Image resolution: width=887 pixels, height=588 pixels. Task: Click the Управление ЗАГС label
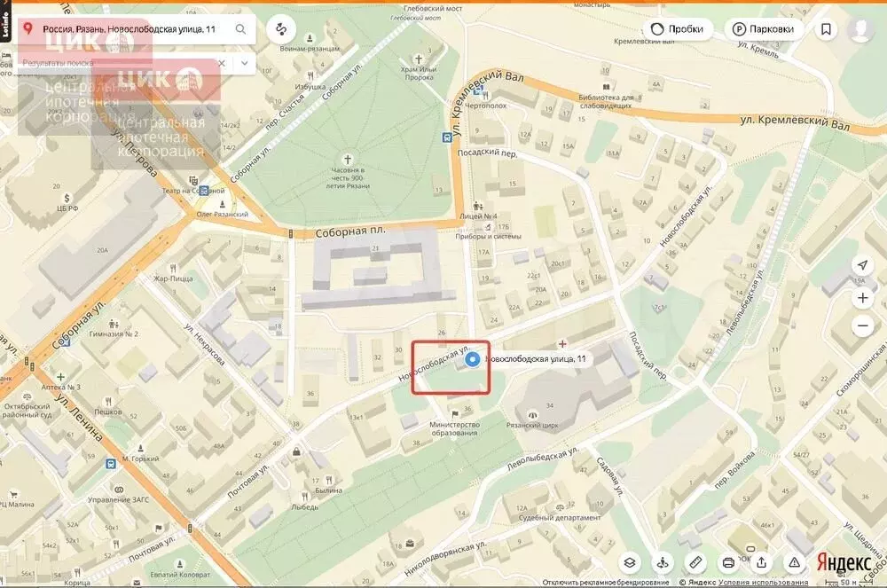click(118, 500)
